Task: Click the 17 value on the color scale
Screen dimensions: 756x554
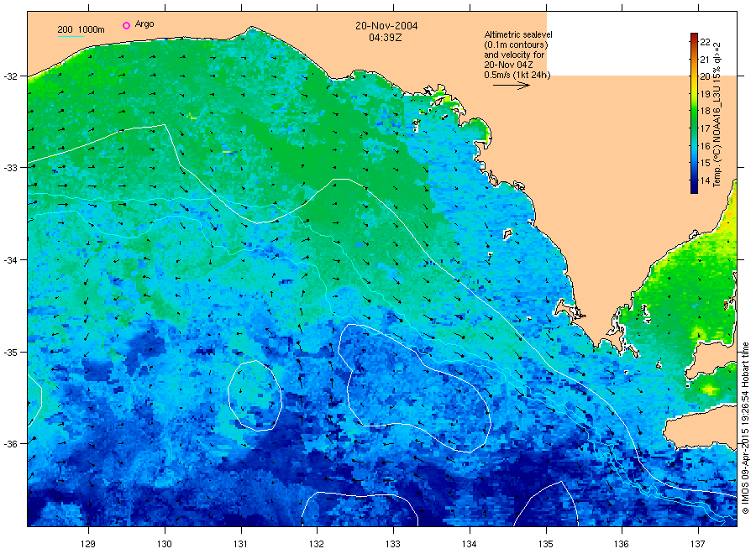Action: point(705,128)
